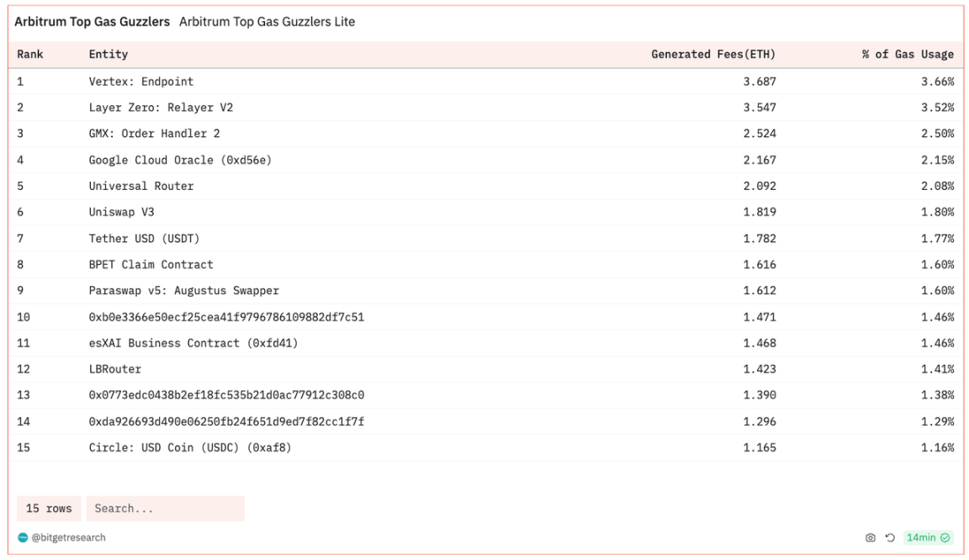Focus the Search input field
Image resolution: width=969 pixels, height=560 pixels.
click(x=165, y=509)
